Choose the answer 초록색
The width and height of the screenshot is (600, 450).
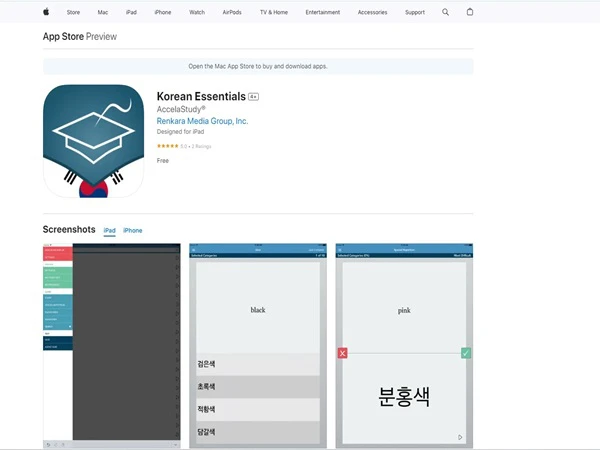[258, 386]
